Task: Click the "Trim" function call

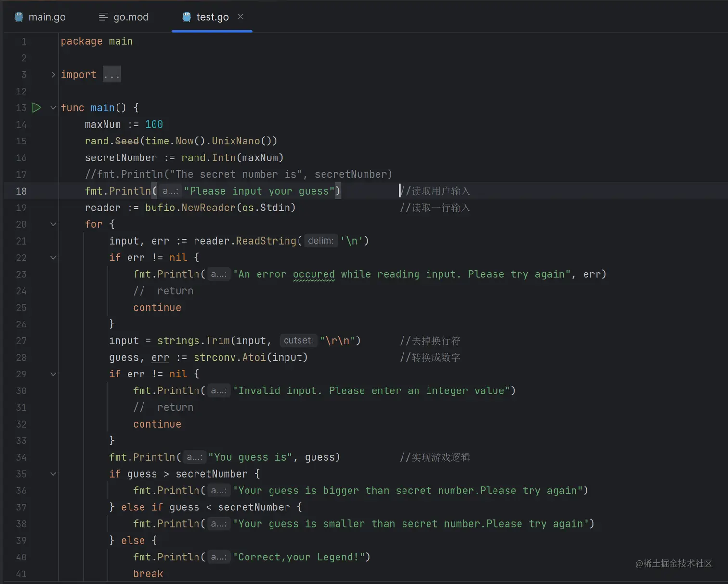Action: tap(218, 341)
